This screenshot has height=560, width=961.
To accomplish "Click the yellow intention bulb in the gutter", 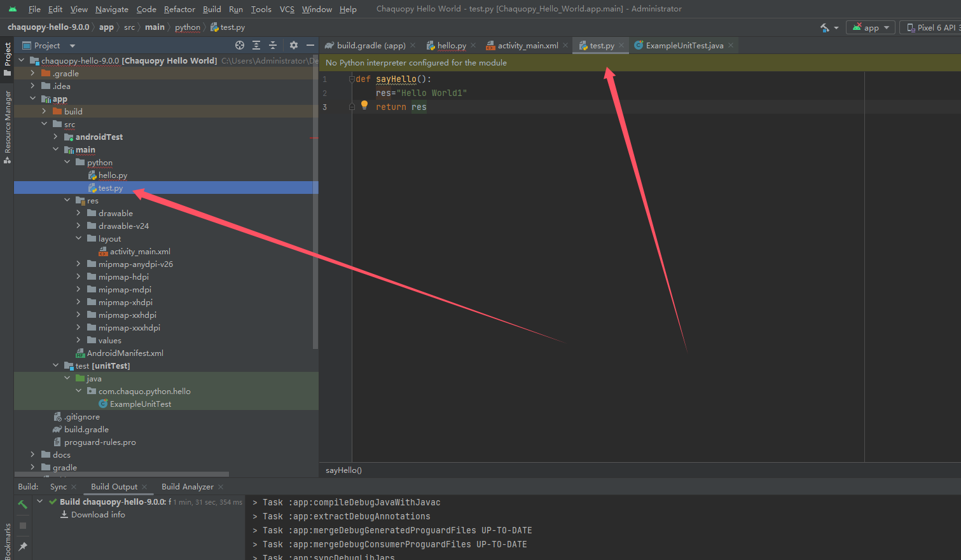I will tap(363, 106).
